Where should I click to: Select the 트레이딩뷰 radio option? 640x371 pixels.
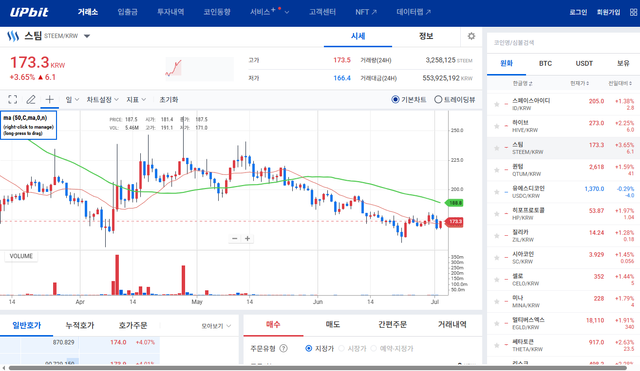454,100
